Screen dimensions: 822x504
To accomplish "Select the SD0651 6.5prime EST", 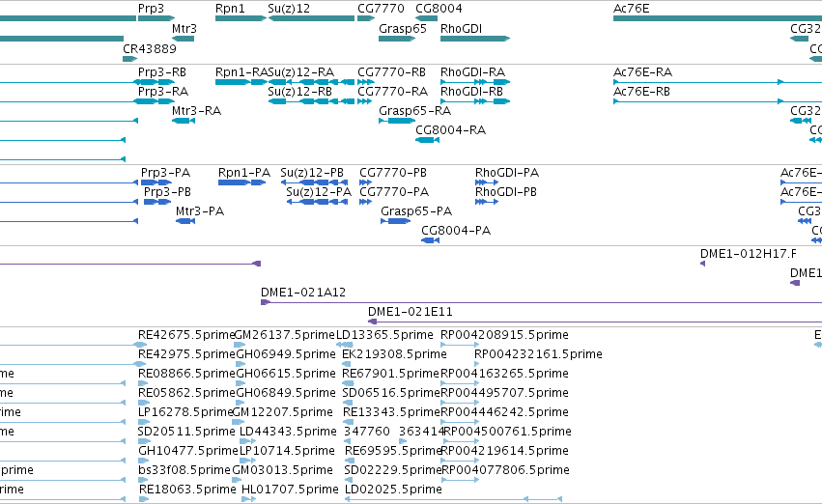I will click(x=348, y=403).
